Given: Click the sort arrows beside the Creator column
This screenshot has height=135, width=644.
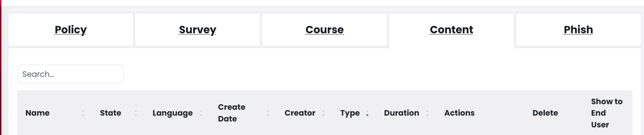Looking at the screenshot, I should point(324,113).
